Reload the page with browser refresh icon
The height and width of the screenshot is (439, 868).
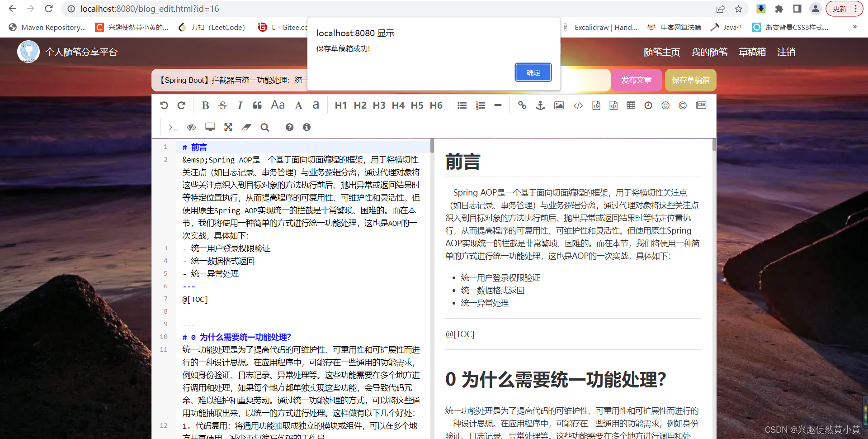click(x=49, y=9)
